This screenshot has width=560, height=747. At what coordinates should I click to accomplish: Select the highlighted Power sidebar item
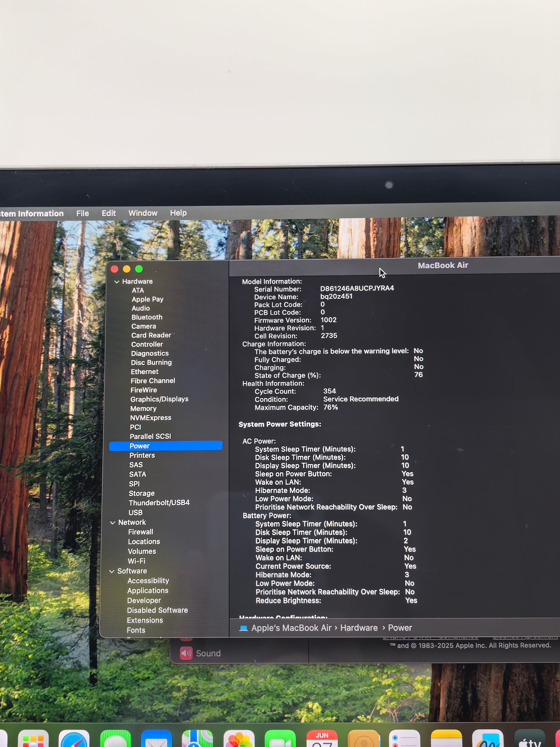166,446
